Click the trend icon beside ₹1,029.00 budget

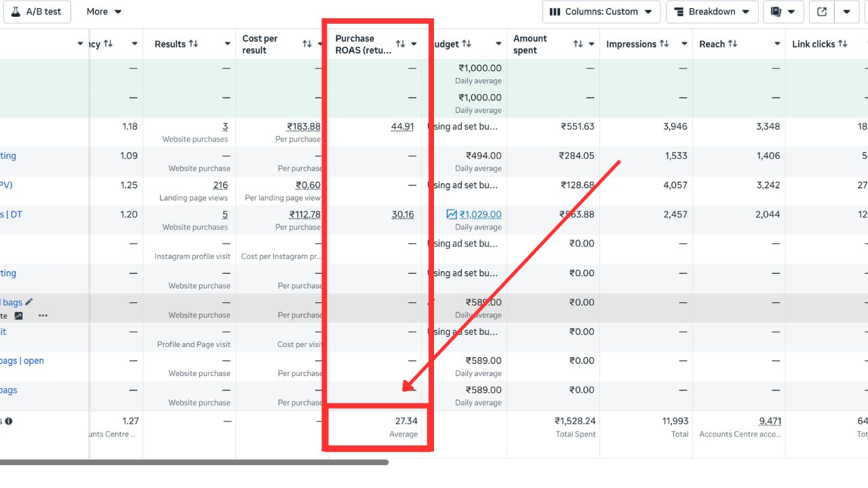tap(452, 214)
